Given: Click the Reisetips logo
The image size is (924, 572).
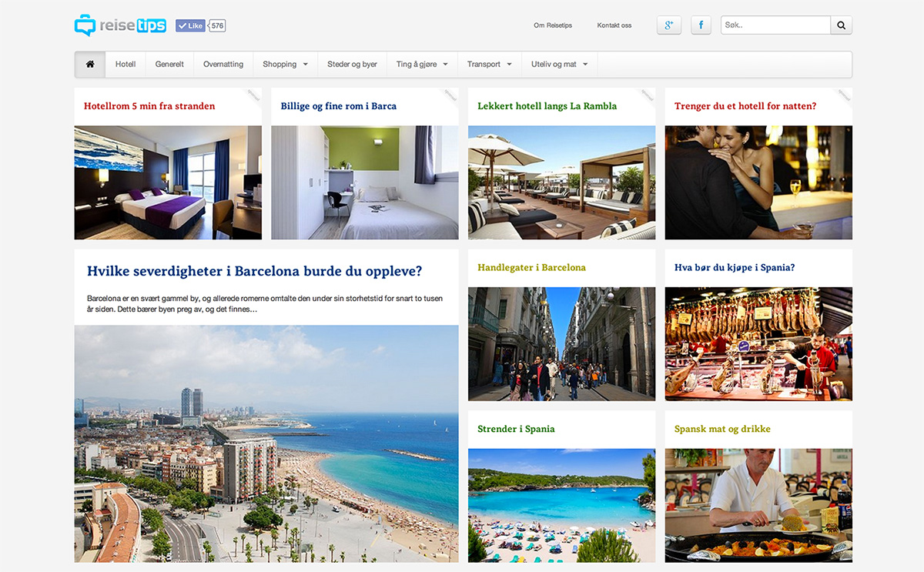Looking at the screenshot, I should click(x=120, y=25).
